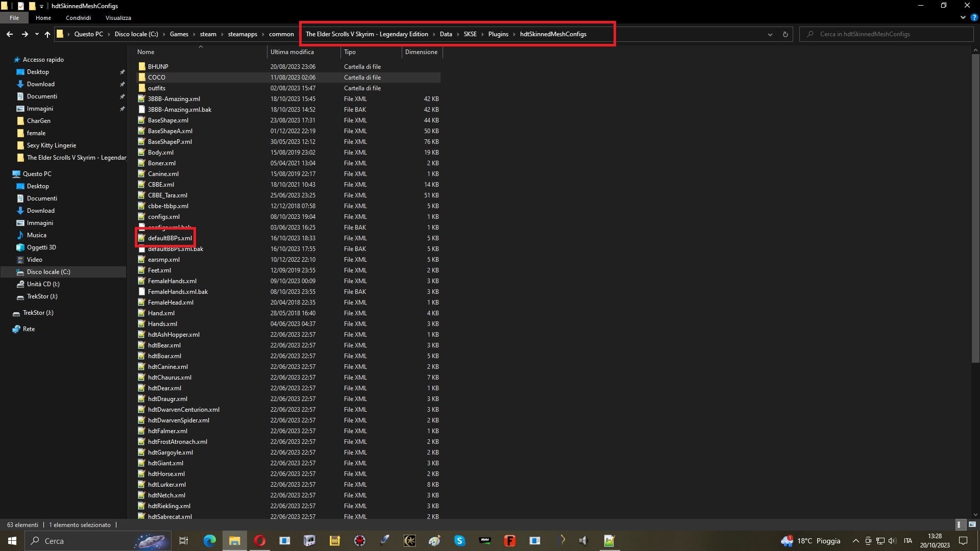Open the volume control in system tray
This screenshot has height=551, width=980.
point(892,541)
